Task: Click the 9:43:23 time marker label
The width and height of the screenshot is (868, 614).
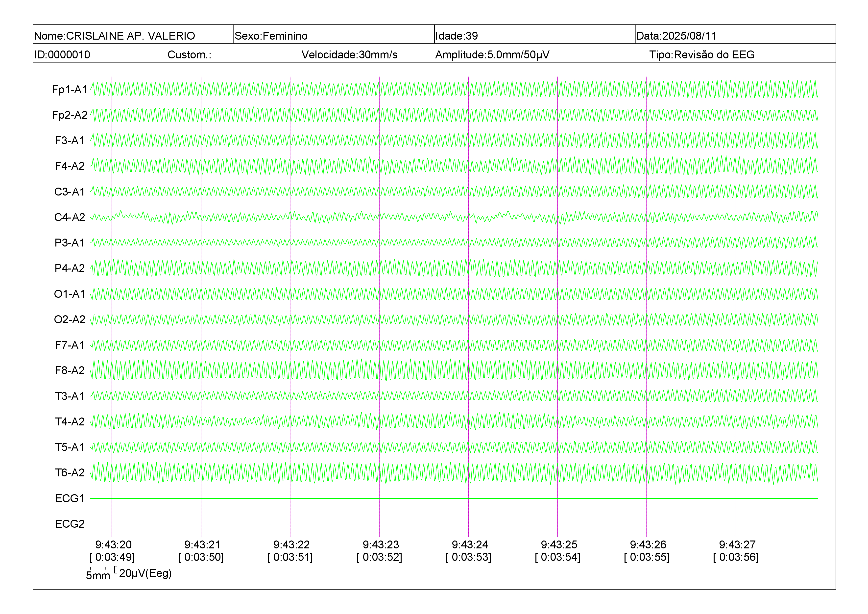Action: click(x=381, y=545)
